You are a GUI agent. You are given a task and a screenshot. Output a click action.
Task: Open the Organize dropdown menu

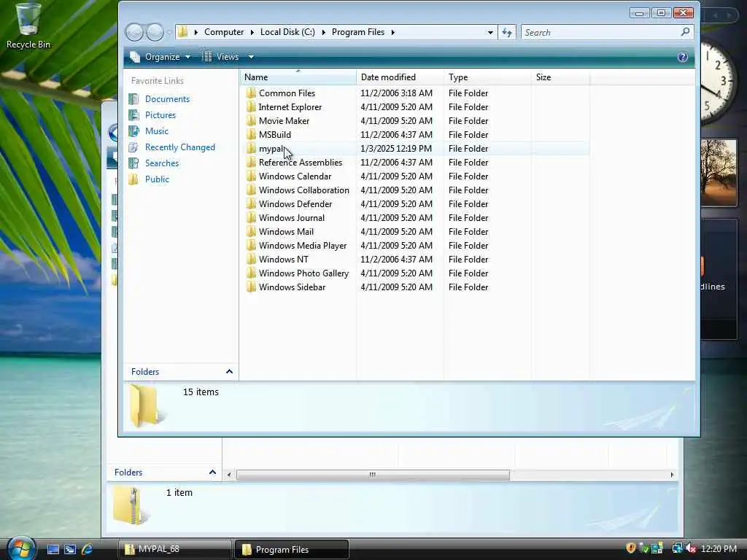(x=160, y=57)
